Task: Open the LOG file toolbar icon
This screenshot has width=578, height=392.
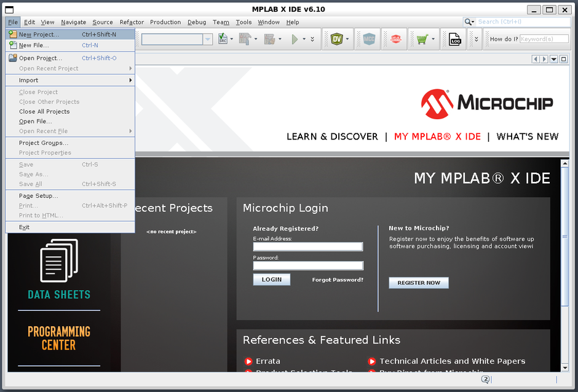Action: (454, 39)
